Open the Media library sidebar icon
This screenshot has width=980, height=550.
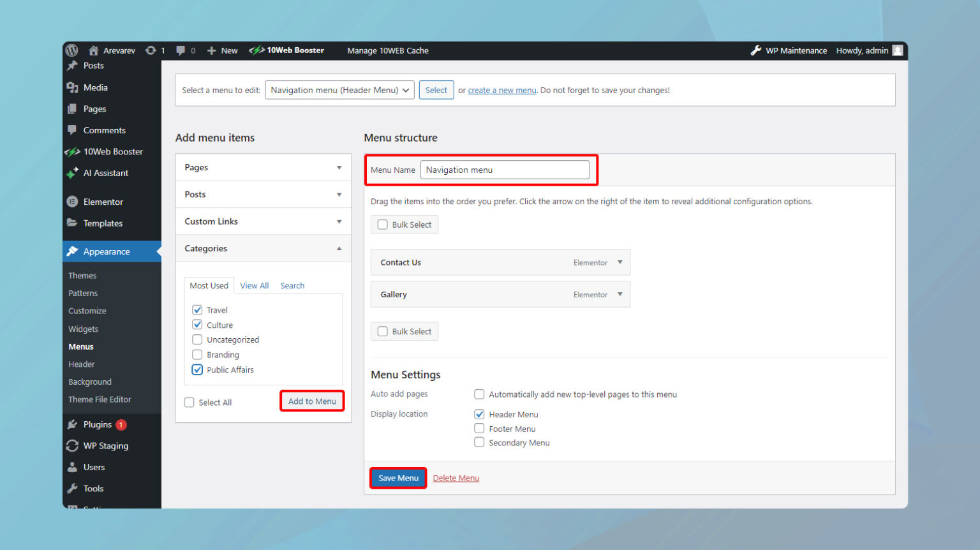[73, 87]
